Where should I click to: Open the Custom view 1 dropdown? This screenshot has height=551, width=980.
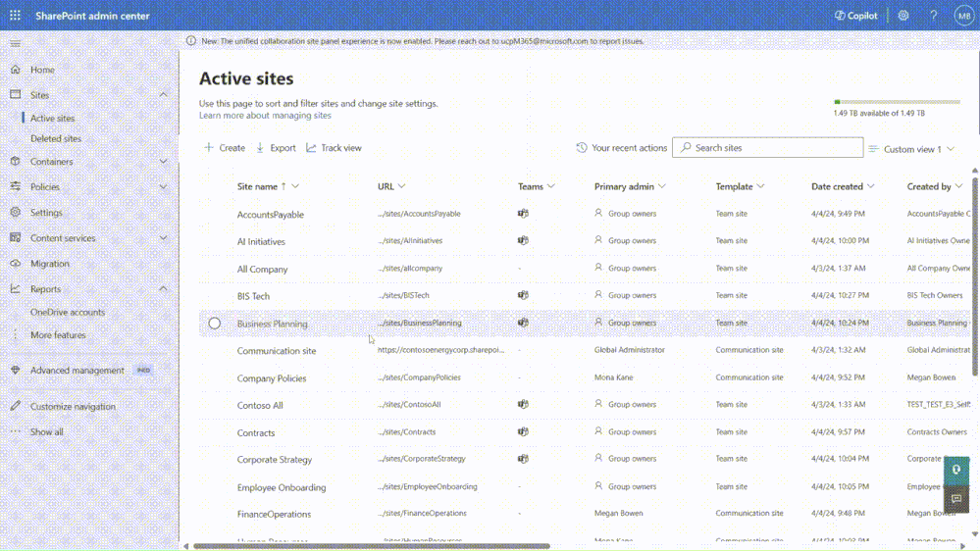coord(912,149)
